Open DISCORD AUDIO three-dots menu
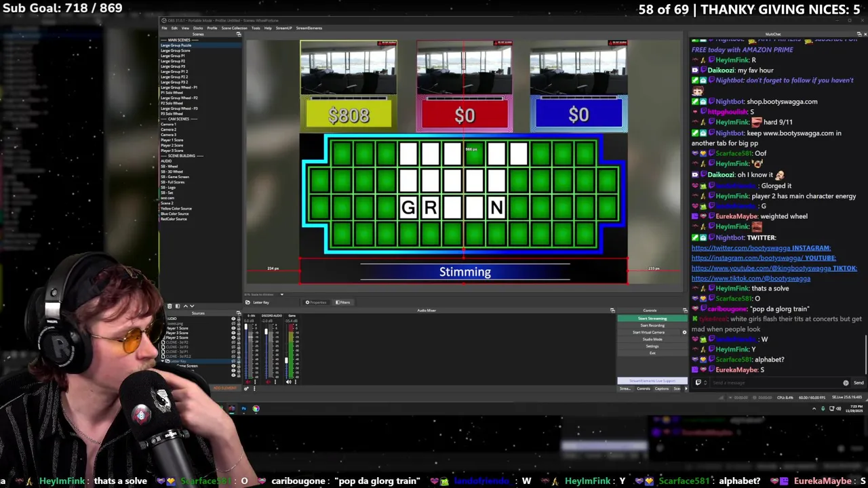The width and height of the screenshot is (868, 488). 275,382
